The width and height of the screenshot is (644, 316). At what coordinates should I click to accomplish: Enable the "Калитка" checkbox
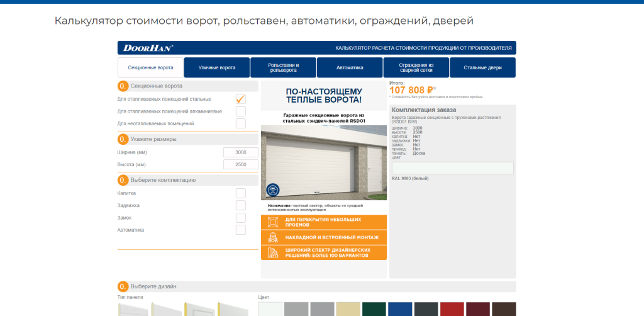[240, 193]
